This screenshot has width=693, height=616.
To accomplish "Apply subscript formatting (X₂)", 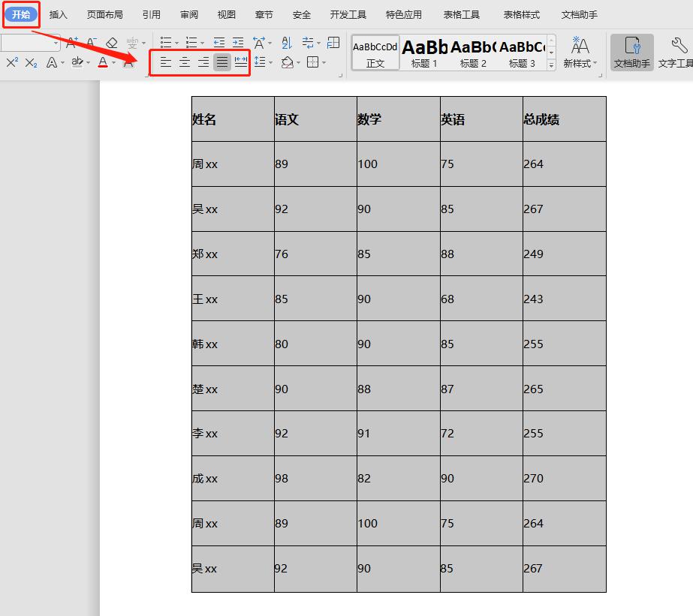I will [31, 63].
